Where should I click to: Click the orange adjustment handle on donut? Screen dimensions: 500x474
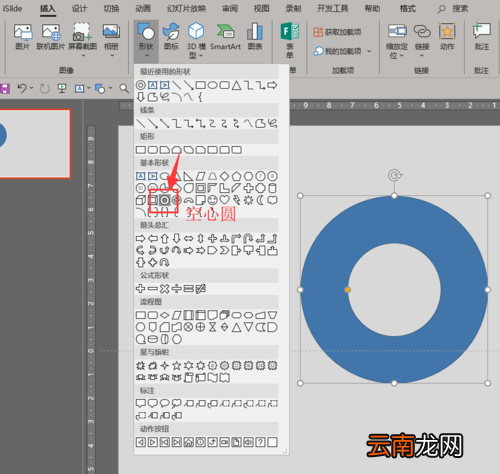[x=347, y=290]
